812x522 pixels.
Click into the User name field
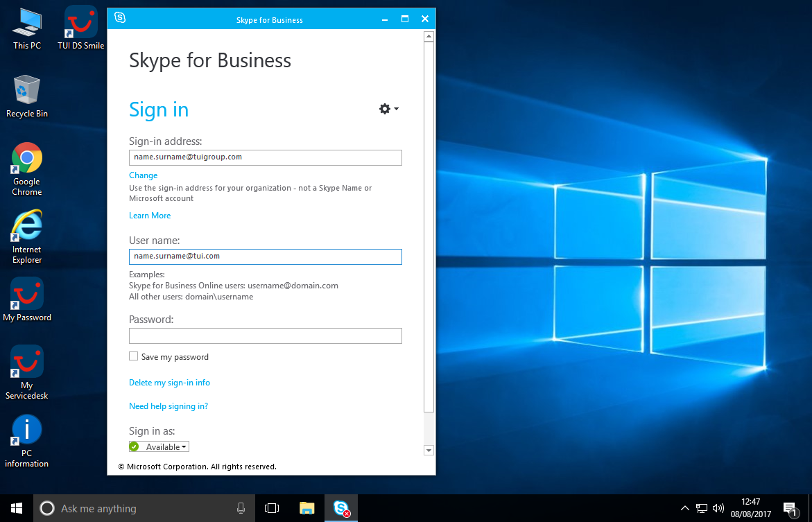[x=265, y=257]
